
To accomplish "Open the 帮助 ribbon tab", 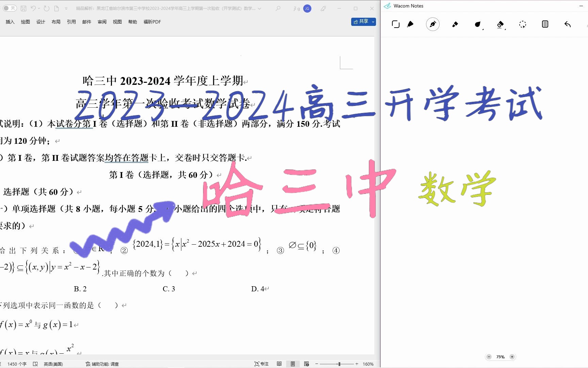I will (x=133, y=22).
